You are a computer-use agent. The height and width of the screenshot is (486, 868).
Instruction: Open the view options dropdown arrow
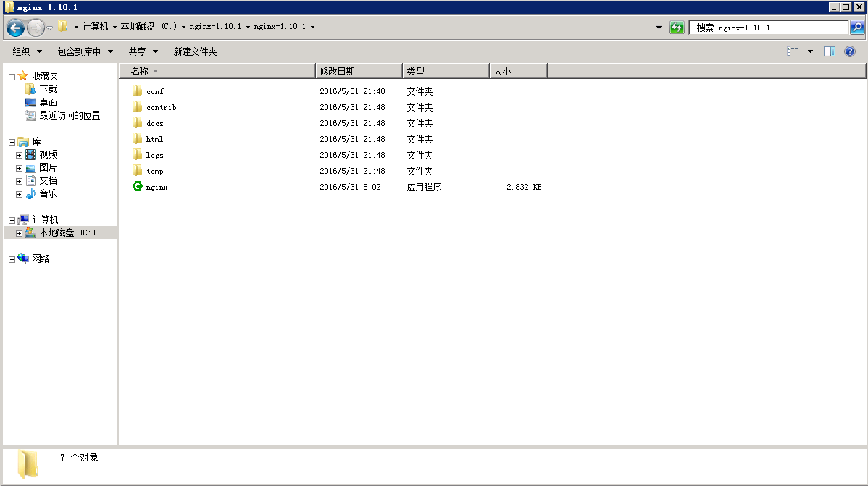coord(811,51)
